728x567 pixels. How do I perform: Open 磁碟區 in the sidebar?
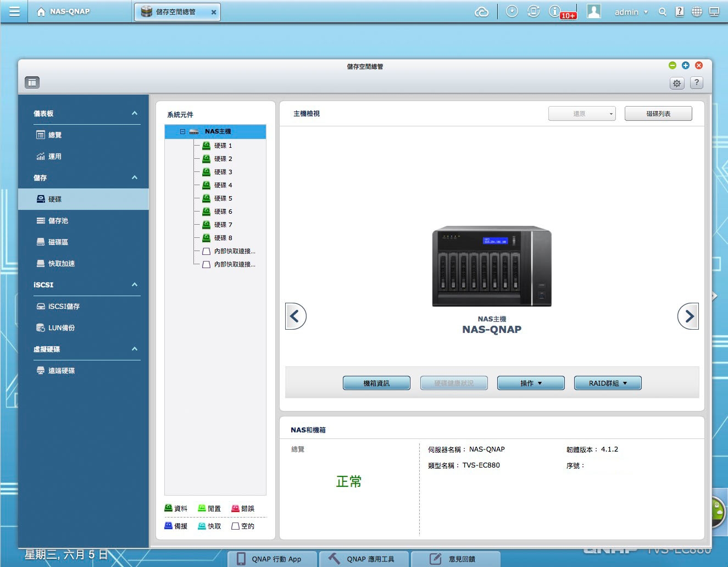[84, 242]
